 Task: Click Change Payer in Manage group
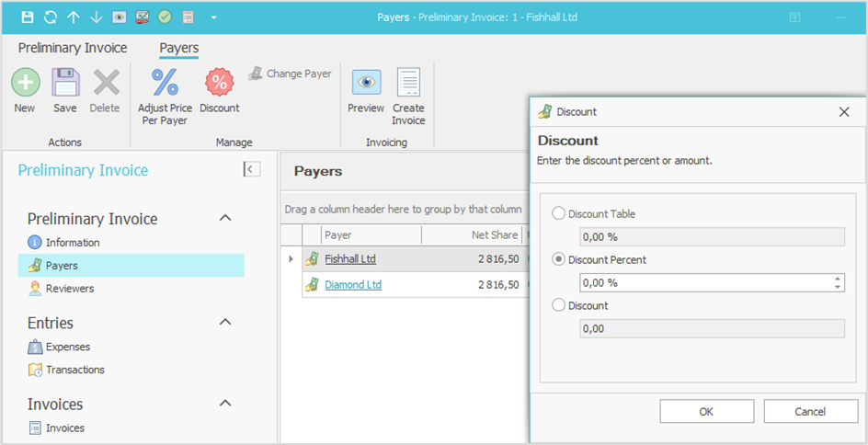click(290, 74)
